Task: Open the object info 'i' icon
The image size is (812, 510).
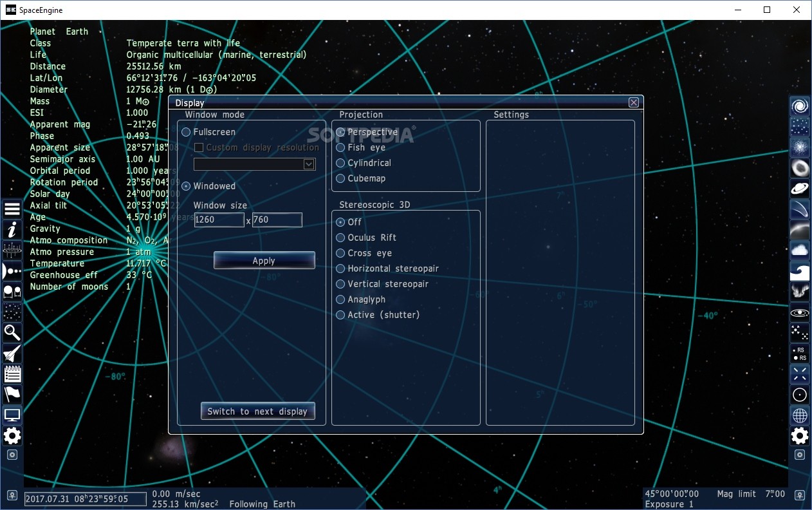Action: coord(12,230)
